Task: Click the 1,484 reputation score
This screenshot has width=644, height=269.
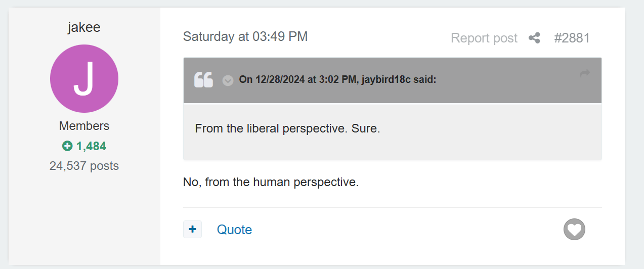Action: [x=91, y=146]
